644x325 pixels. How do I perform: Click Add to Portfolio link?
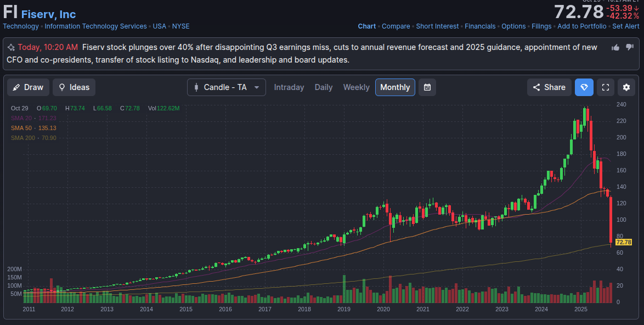click(582, 26)
